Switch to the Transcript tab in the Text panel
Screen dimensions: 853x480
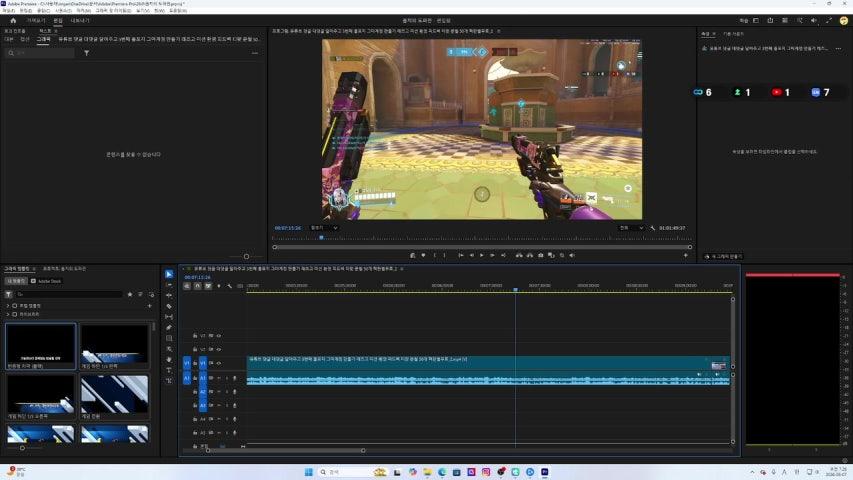coord(9,39)
